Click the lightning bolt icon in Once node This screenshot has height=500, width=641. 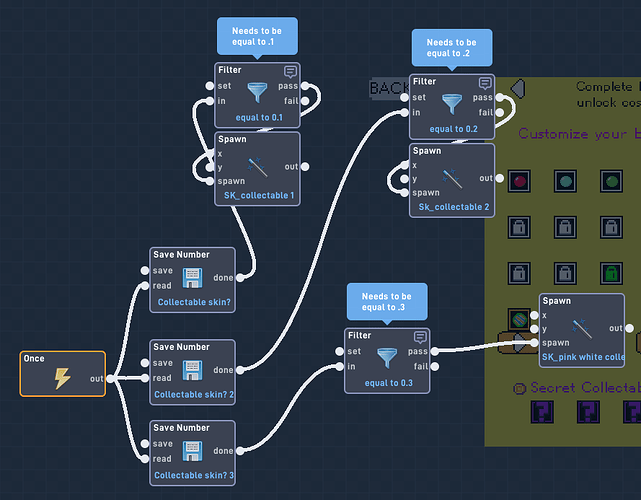click(62, 378)
